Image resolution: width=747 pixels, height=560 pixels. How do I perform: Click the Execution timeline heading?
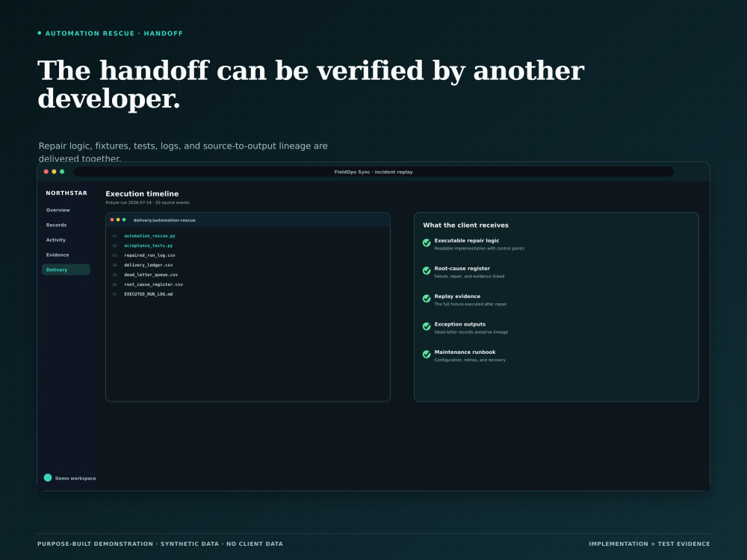pos(142,194)
